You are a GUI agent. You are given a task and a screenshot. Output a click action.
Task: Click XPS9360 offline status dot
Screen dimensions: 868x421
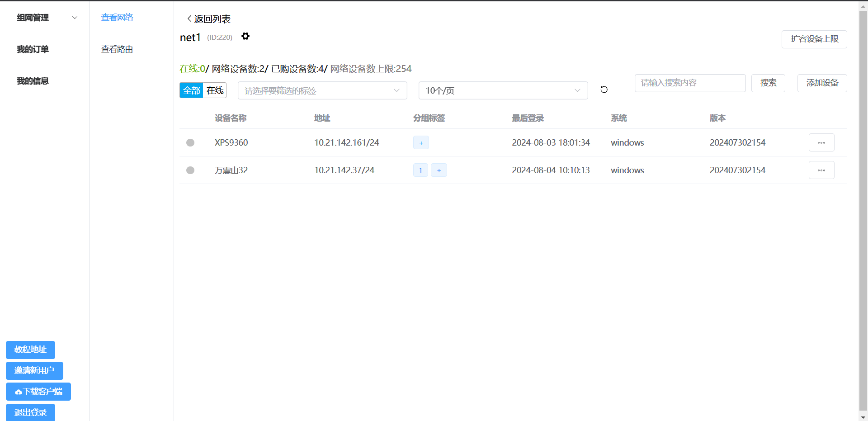coord(190,142)
